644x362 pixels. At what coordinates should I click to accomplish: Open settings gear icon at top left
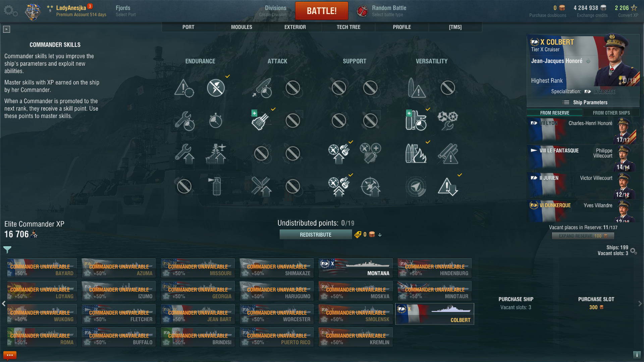[x=10, y=11]
